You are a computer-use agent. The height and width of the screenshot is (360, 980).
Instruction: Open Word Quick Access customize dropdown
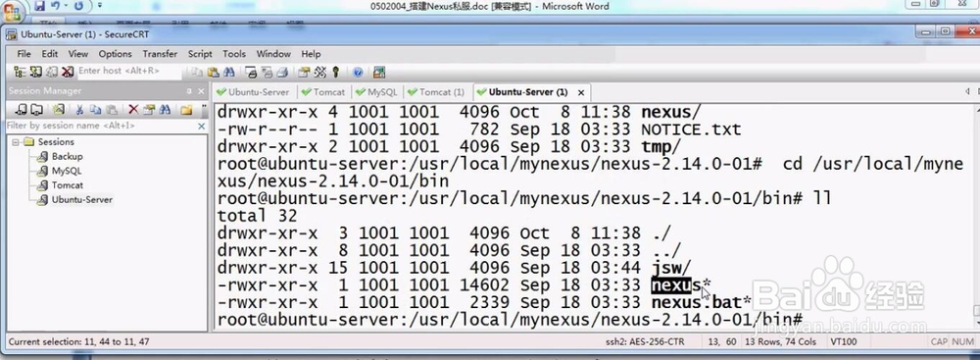click(x=99, y=6)
